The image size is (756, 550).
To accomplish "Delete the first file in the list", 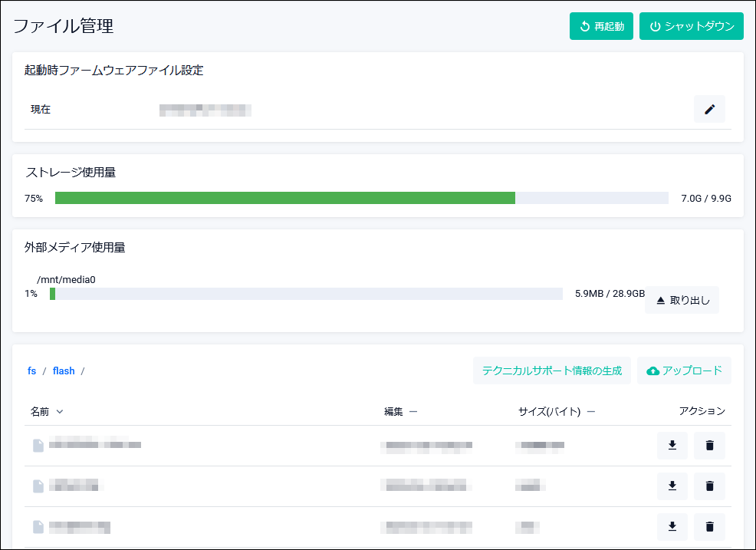I will 709,446.
